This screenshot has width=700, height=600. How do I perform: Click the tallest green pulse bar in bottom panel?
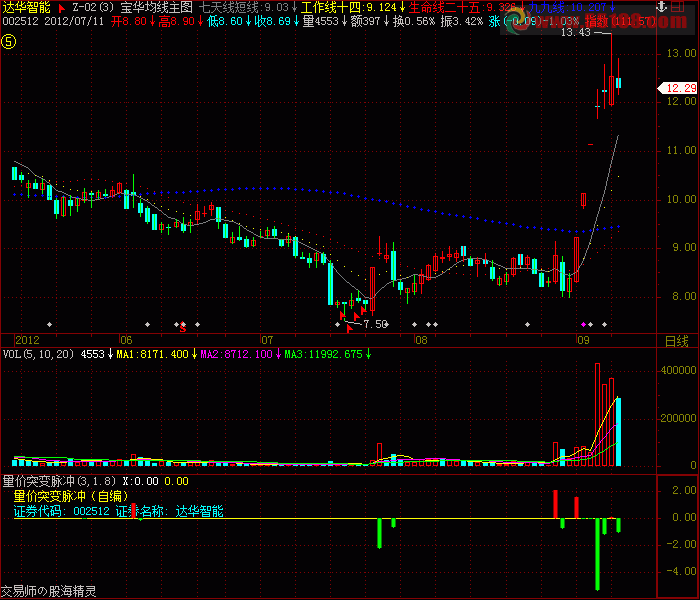[x=596, y=554]
